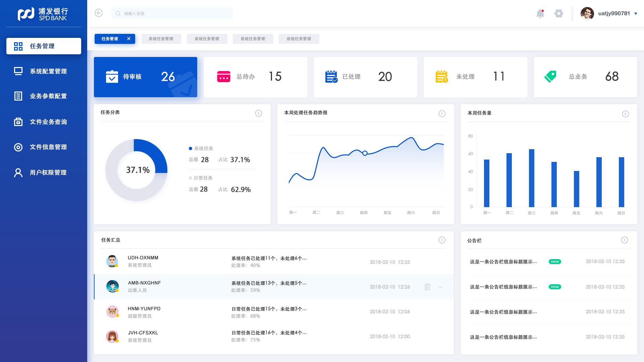This screenshot has width=644, height=362.
Task: Open more options ellipsis on AMB-NXGHNF row
Action: tap(440, 287)
